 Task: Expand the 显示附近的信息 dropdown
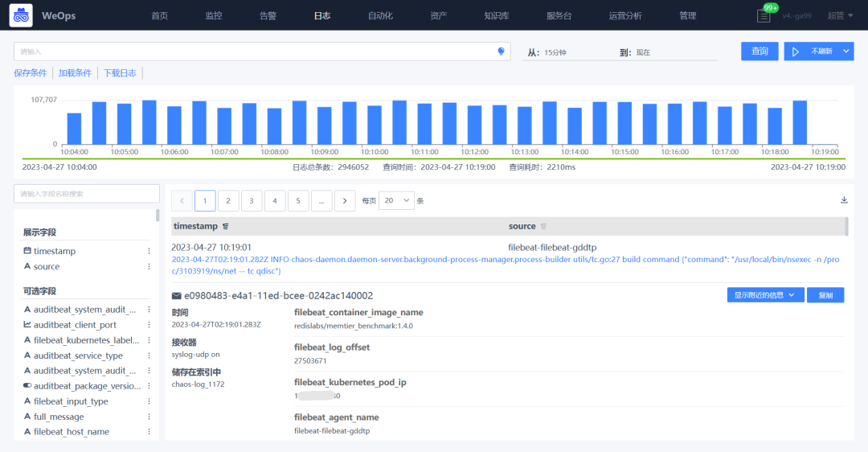coord(765,295)
